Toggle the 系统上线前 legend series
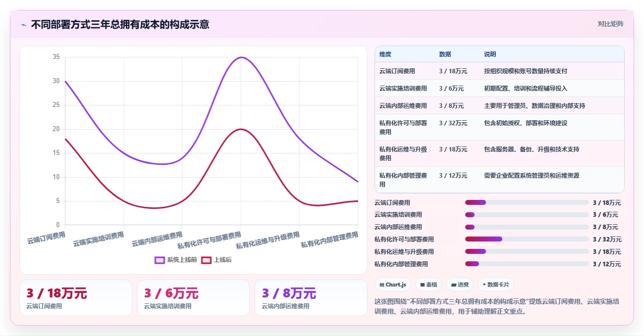The width and height of the screenshot is (644, 336). 175,260
